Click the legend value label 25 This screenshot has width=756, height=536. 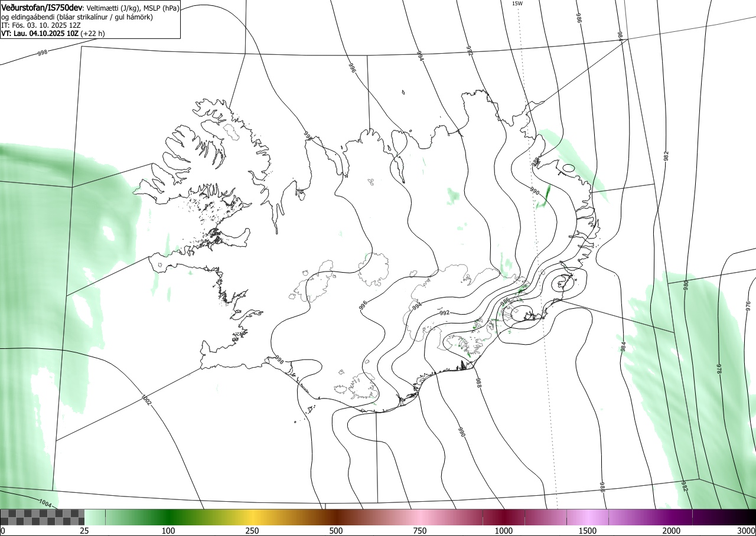tap(84, 531)
